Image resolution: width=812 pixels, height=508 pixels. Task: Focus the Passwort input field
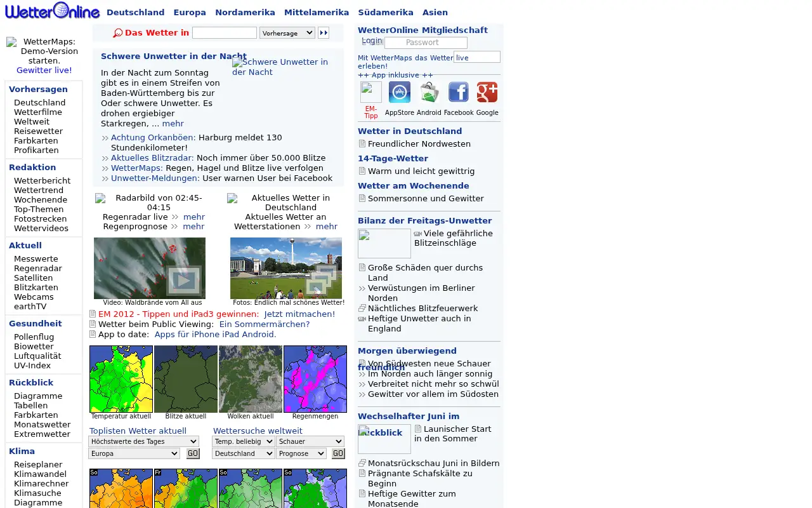pos(426,43)
